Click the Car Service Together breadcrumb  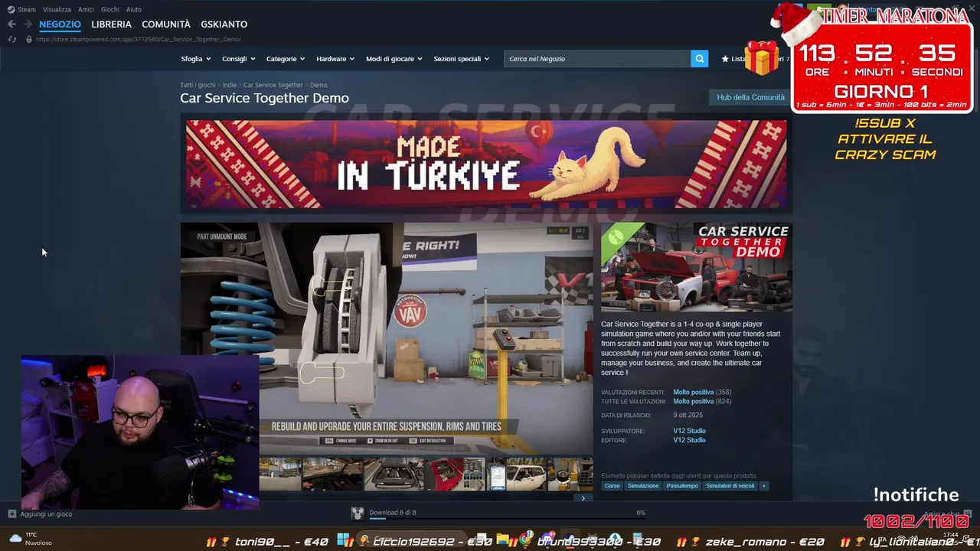(x=273, y=85)
